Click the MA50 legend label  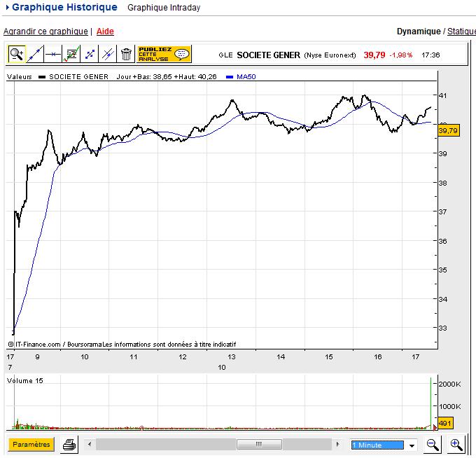point(246,76)
